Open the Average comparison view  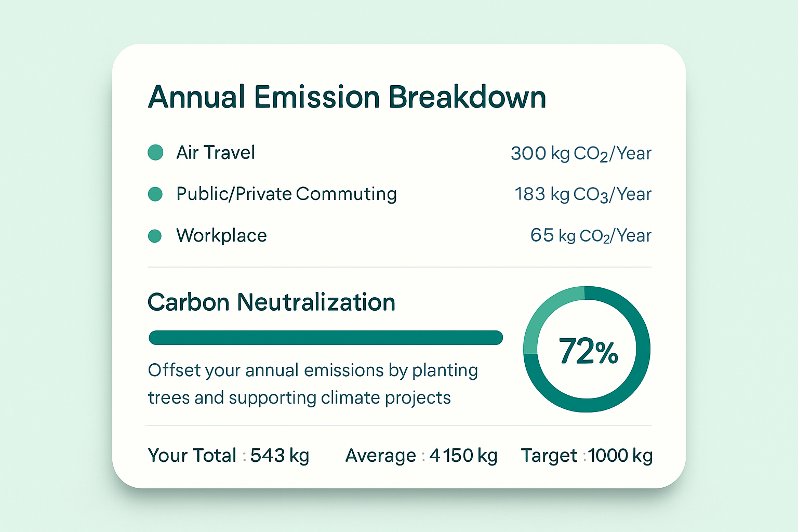(x=421, y=455)
